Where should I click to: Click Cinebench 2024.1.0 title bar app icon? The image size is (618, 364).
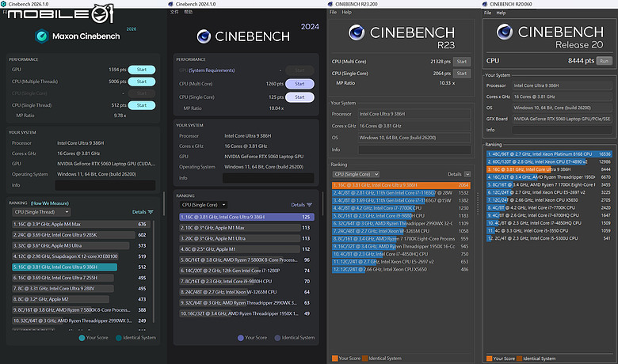(x=170, y=4)
